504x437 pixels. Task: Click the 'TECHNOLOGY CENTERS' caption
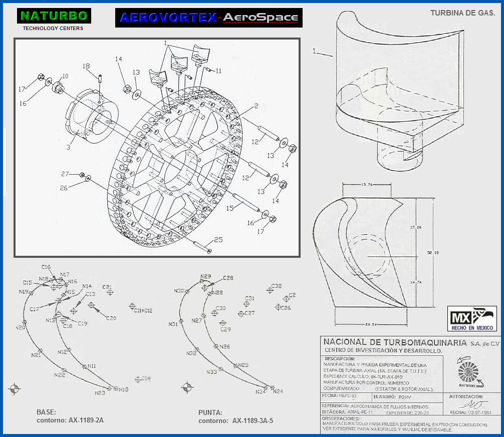click(53, 28)
